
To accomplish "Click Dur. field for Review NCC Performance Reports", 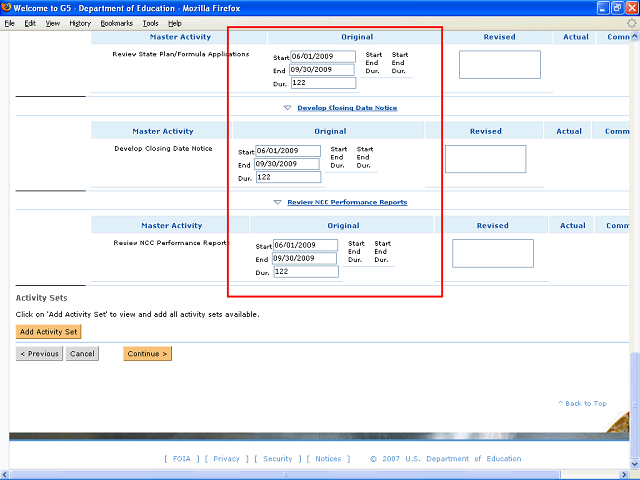I will point(306,271).
